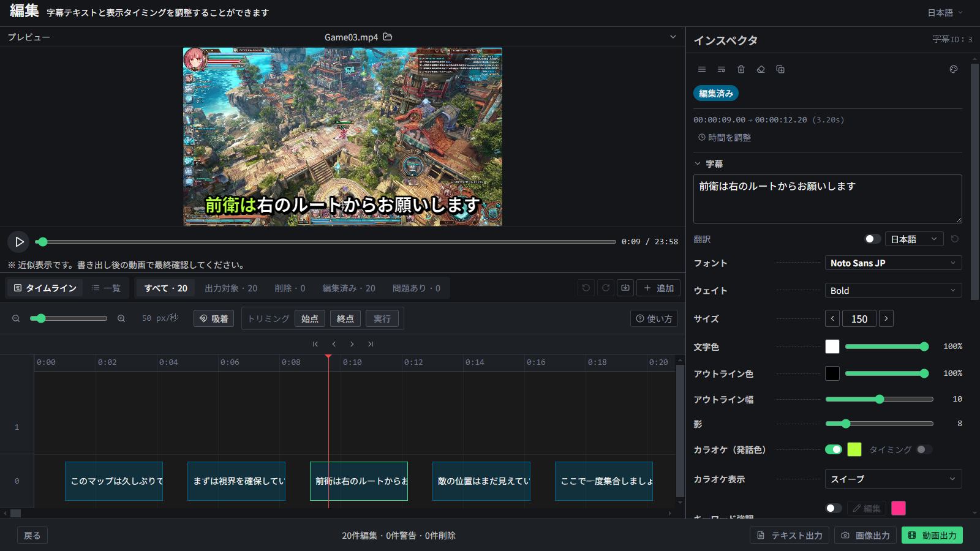Screen dimensions: 980x551
Task: Select the すべて・20 filter tab
Action: click(165, 288)
